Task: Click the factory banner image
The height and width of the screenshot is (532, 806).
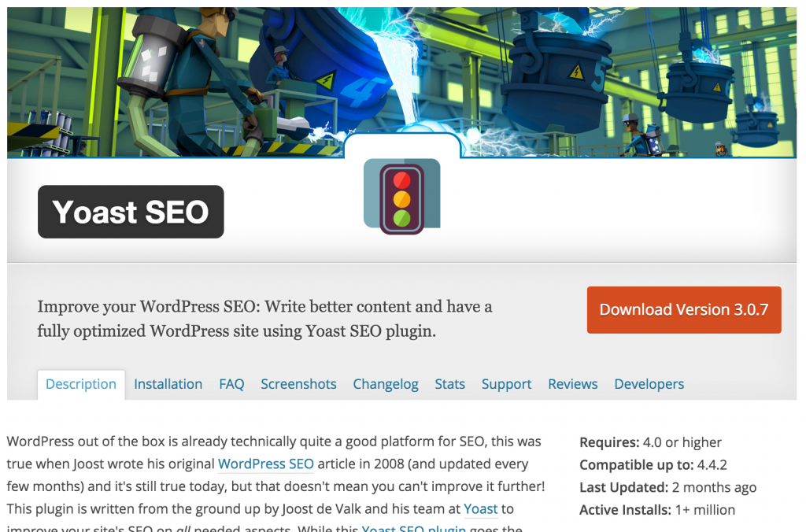Action: pyautogui.click(x=402, y=83)
